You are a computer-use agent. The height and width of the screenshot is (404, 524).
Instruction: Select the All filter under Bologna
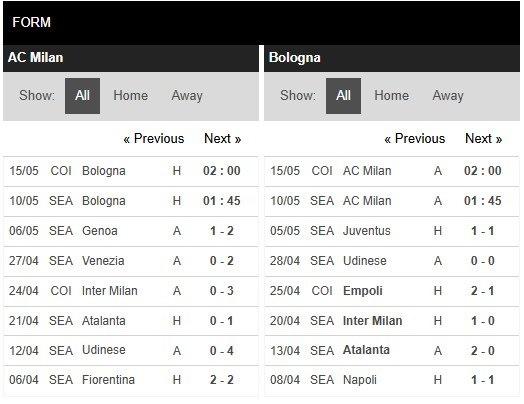343,96
